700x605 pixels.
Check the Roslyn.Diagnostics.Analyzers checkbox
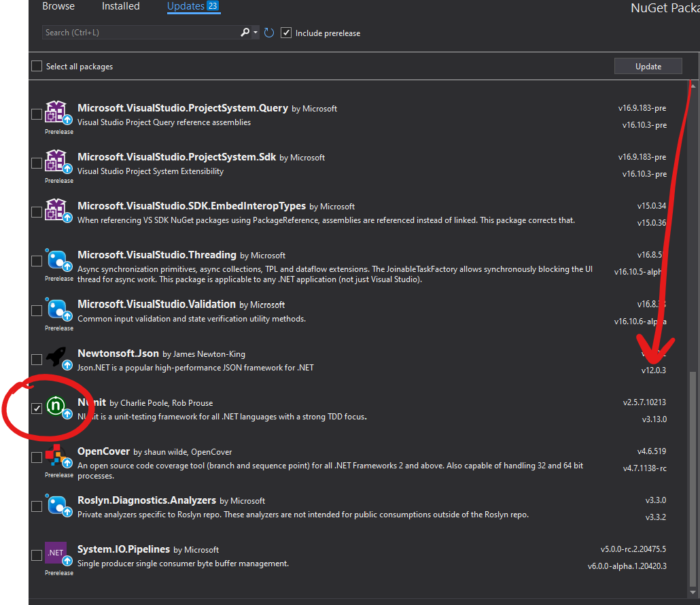coord(37,506)
